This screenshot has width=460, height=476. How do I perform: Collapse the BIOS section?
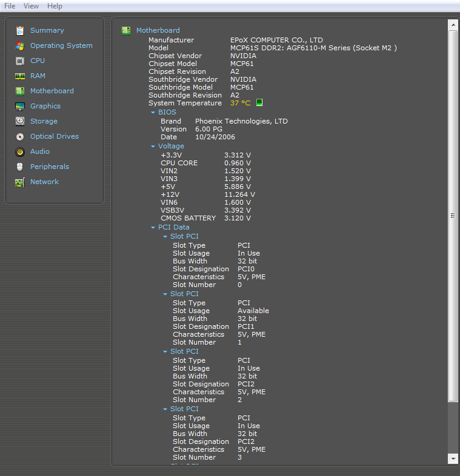153,112
